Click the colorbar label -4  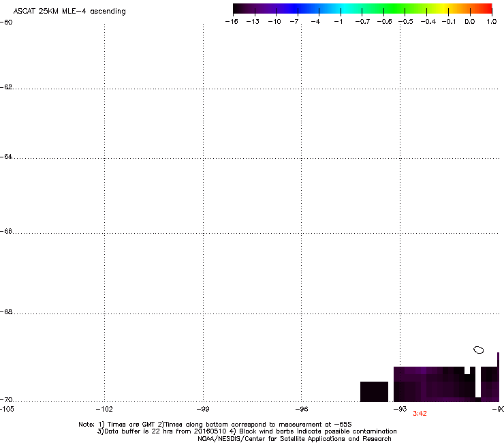315,22
